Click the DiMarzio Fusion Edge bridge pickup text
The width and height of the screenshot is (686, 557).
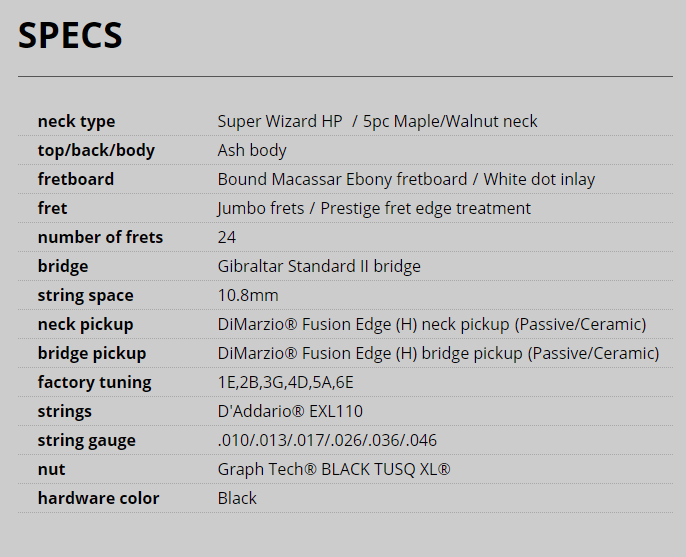pyautogui.click(x=438, y=353)
